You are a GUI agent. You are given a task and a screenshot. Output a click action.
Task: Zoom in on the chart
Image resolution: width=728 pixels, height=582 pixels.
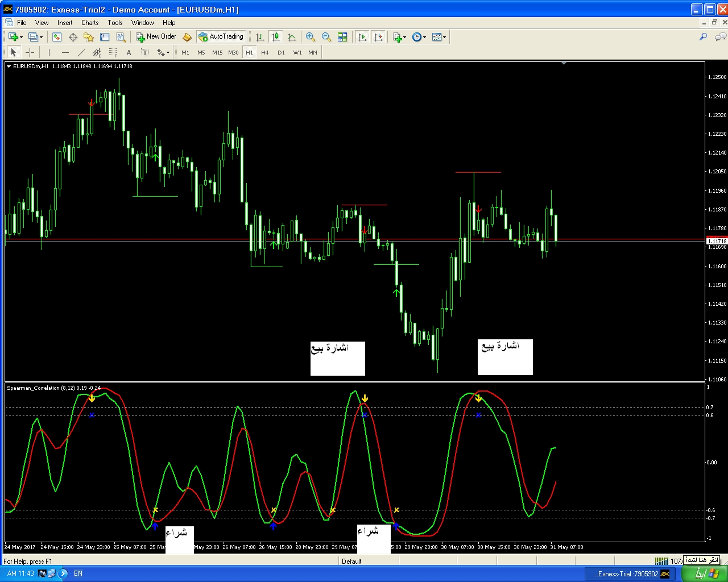pyautogui.click(x=311, y=37)
